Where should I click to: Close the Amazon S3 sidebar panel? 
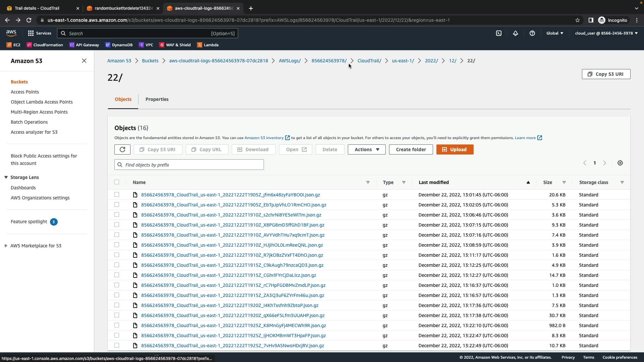[84, 61]
